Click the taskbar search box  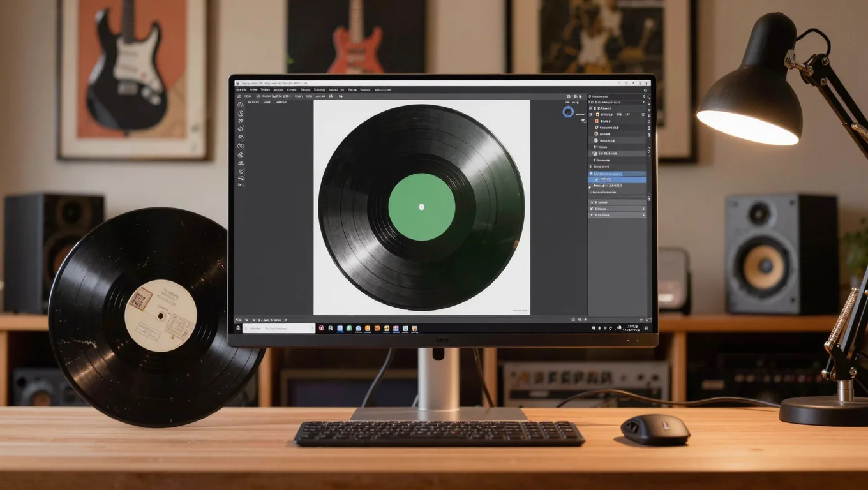point(279,328)
